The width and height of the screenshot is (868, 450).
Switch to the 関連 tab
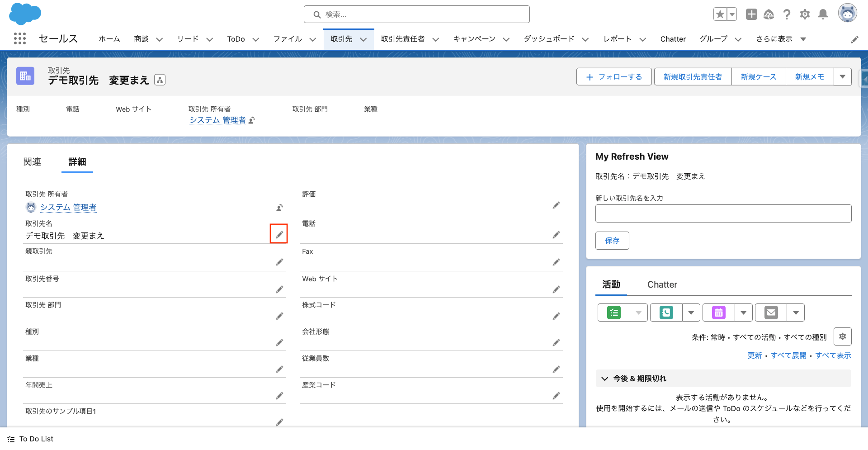[x=32, y=161]
